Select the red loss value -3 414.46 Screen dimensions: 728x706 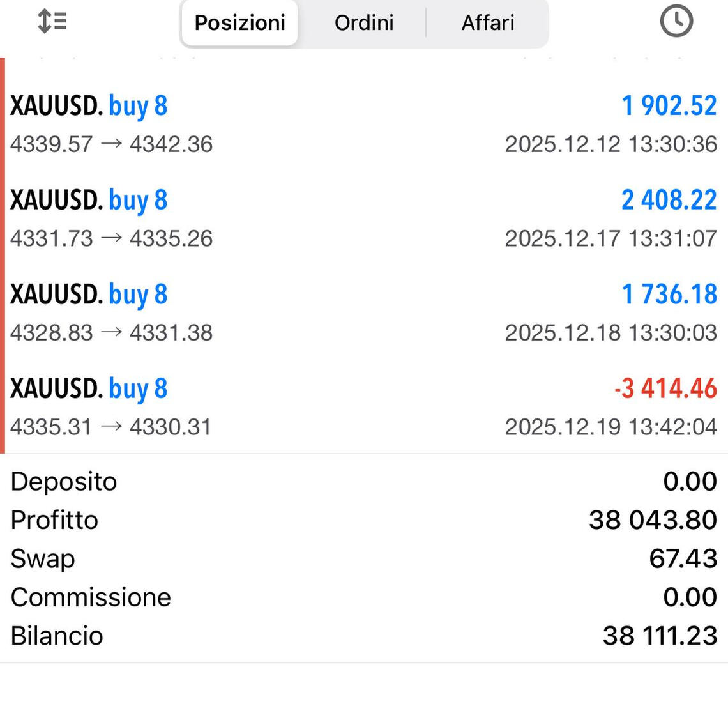click(665, 388)
